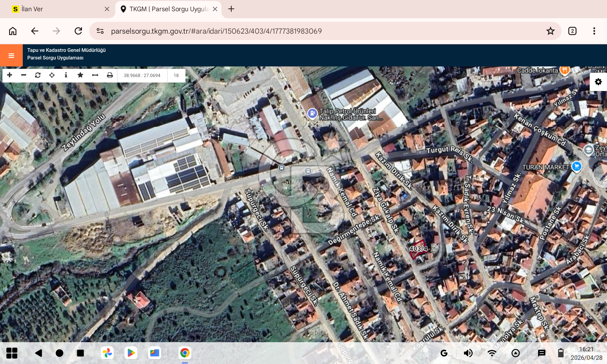Screen dimensions: 607x364
Task: Bookmark this page with the star
Action: point(550,31)
